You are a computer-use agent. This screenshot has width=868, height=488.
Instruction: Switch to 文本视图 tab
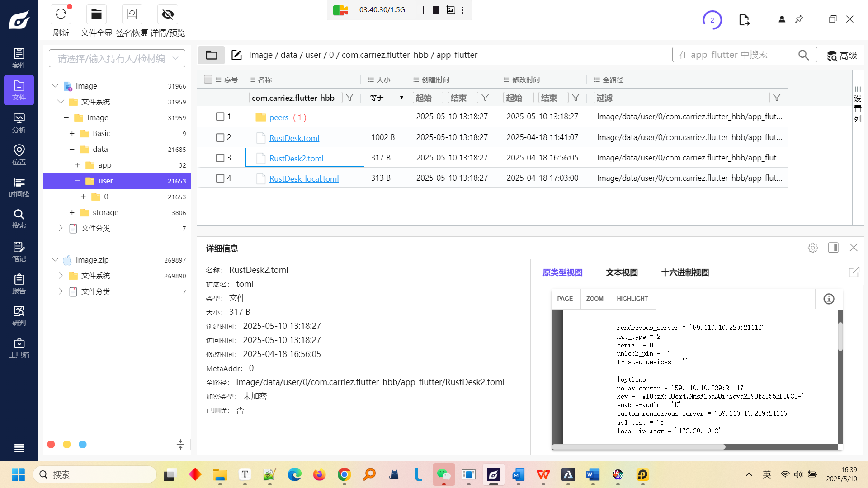[x=622, y=272]
